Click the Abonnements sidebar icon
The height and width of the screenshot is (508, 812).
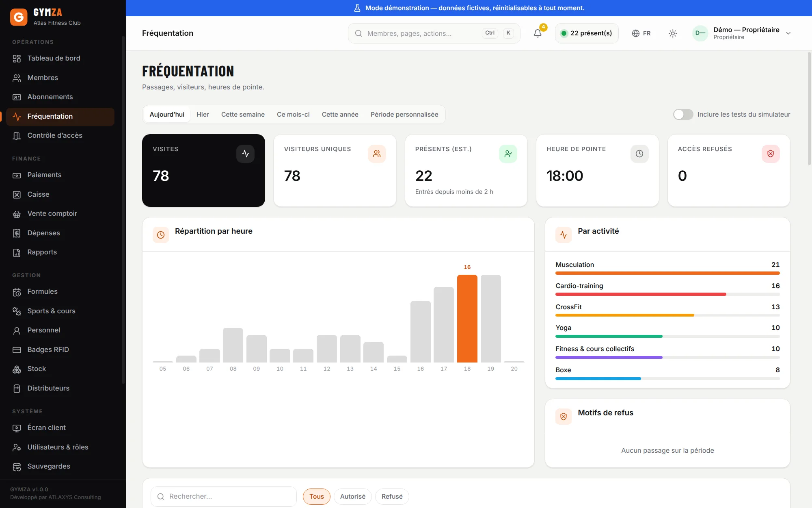[17, 97]
